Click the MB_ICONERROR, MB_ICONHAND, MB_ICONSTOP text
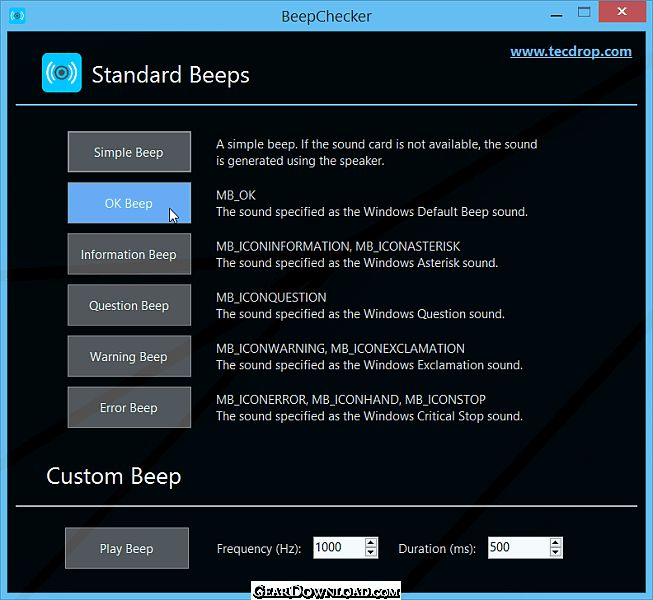Image resolution: width=653 pixels, height=600 pixels. click(351, 400)
